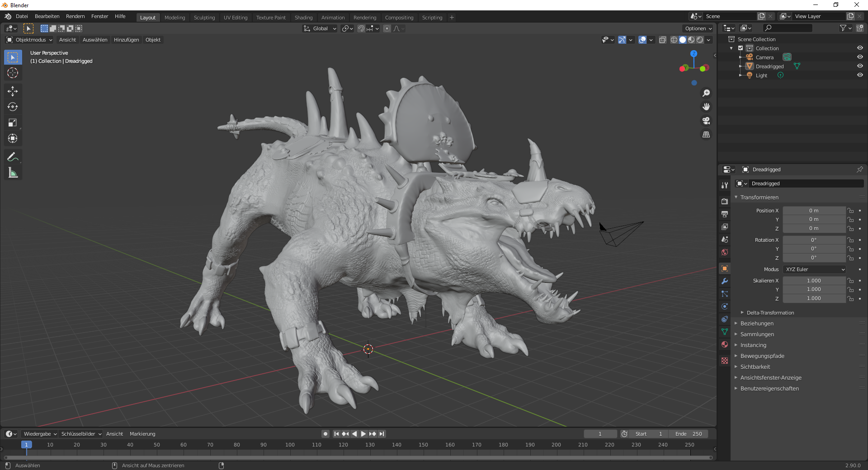Click frame 100 on the timeline

(x=290, y=445)
